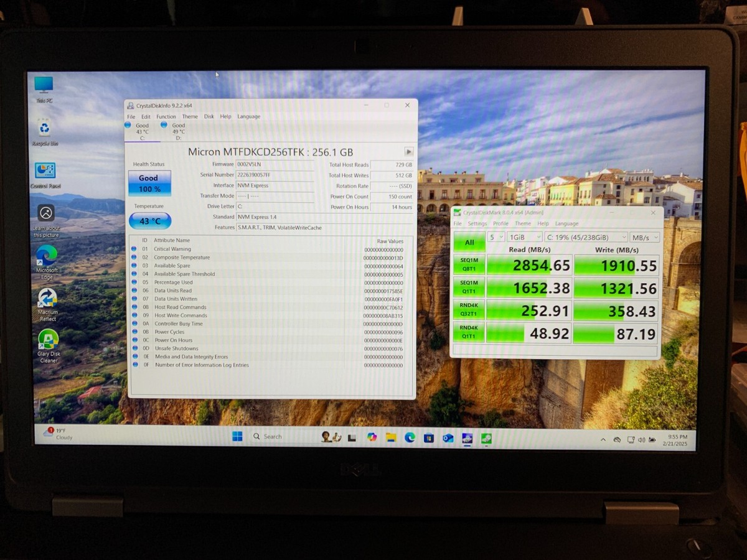This screenshot has height=560, width=747.
Task: Click Learn about this picture icon
Action: (x=46, y=221)
